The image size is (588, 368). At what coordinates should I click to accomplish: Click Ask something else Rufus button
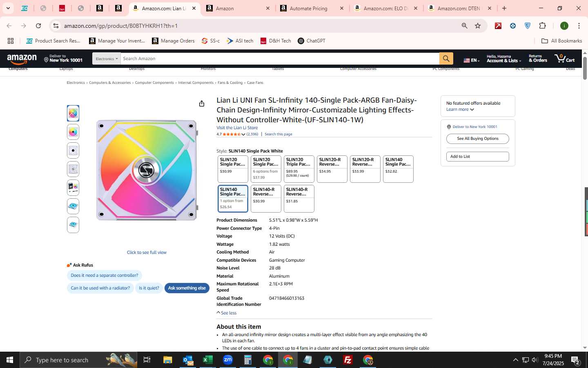[x=187, y=288]
